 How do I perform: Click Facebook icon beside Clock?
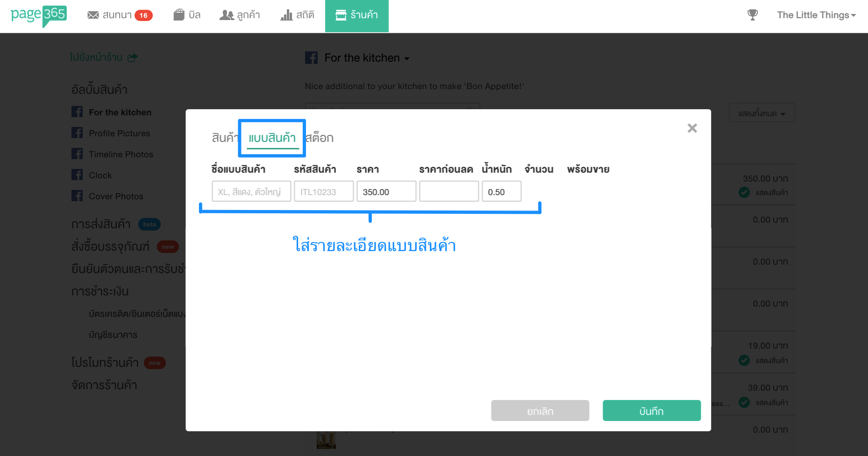click(77, 175)
